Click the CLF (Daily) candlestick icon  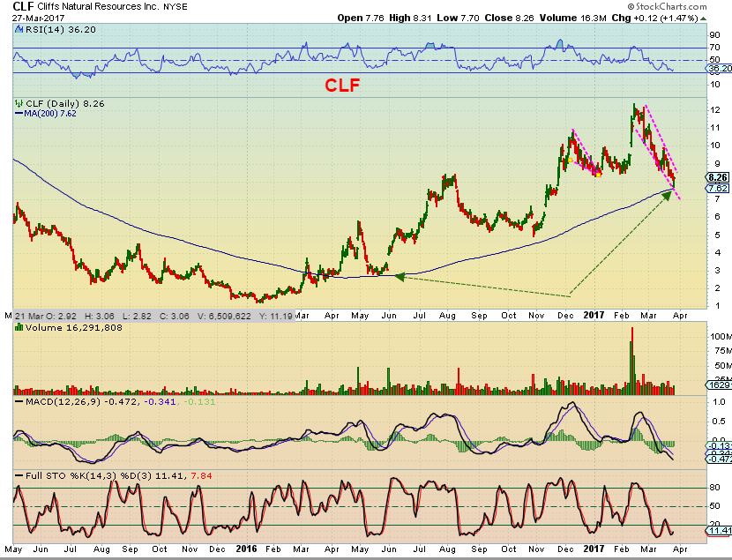click(19, 103)
